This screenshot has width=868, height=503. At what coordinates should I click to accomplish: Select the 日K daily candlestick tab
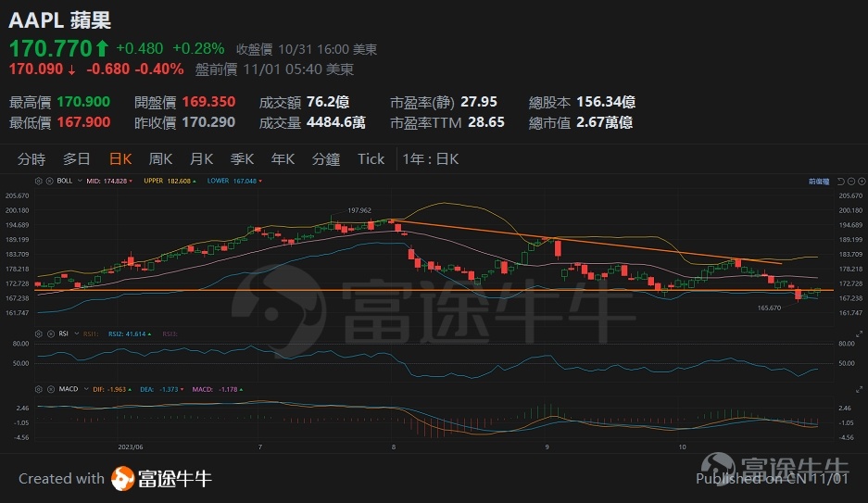coord(120,159)
